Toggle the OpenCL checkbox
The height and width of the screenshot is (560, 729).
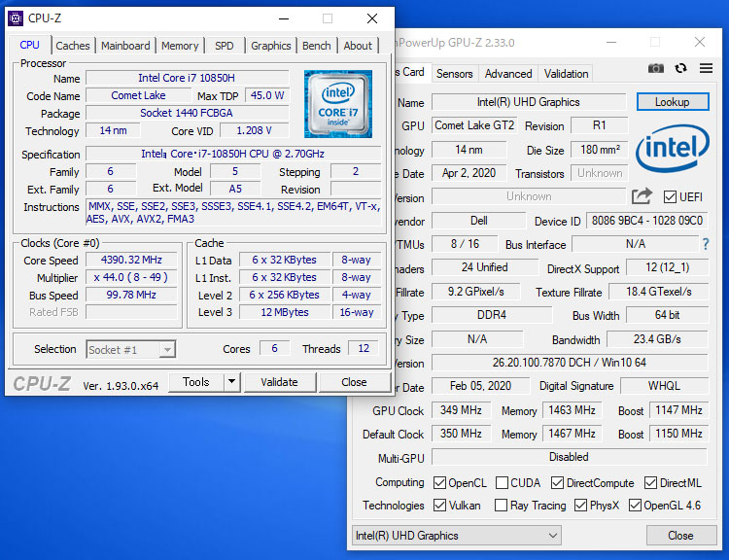coord(439,482)
